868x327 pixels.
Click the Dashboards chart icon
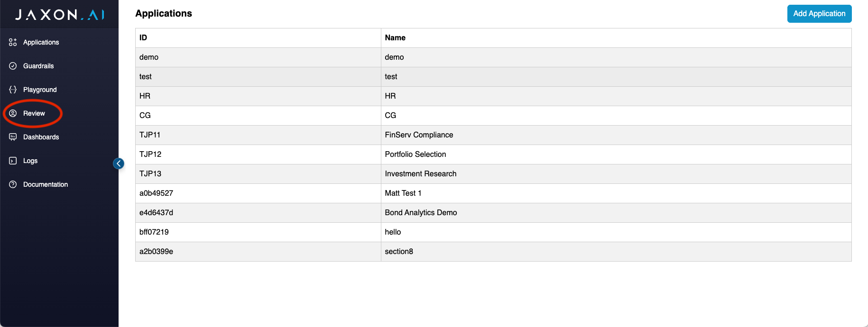pyautogui.click(x=13, y=137)
